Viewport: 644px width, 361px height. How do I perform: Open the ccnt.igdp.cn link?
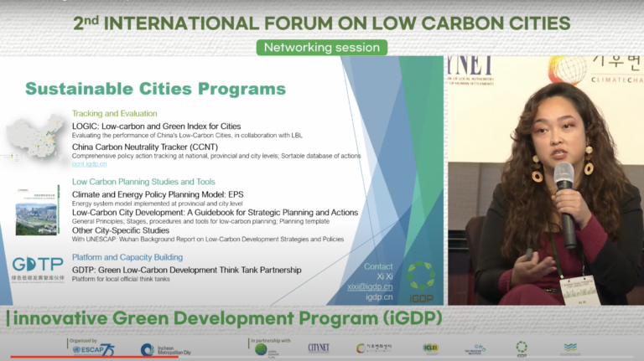pyautogui.click(x=89, y=163)
